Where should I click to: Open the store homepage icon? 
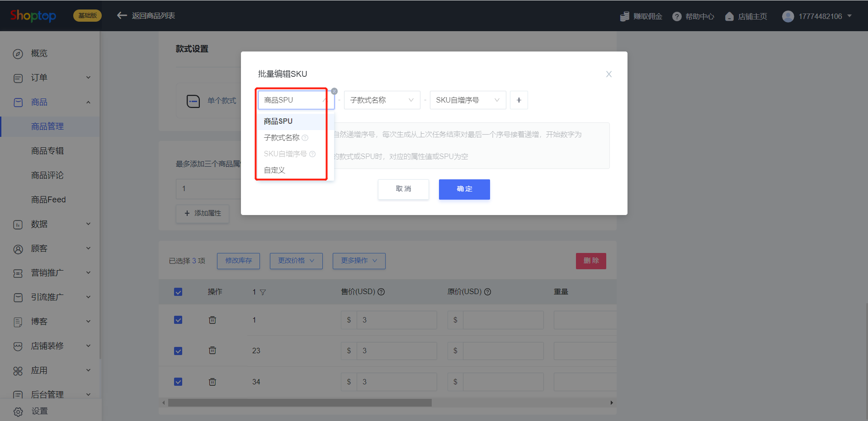click(x=729, y=16)
